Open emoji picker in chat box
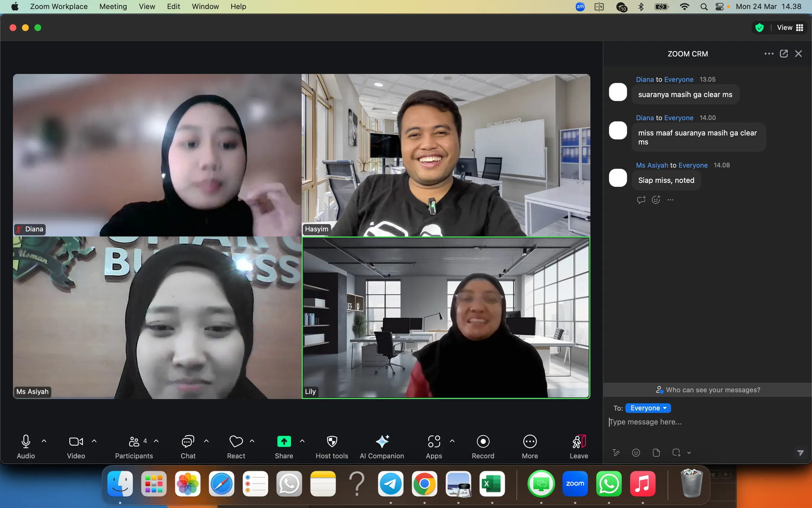The height and width of the screenshot is (508, 812). pos(636,453)
